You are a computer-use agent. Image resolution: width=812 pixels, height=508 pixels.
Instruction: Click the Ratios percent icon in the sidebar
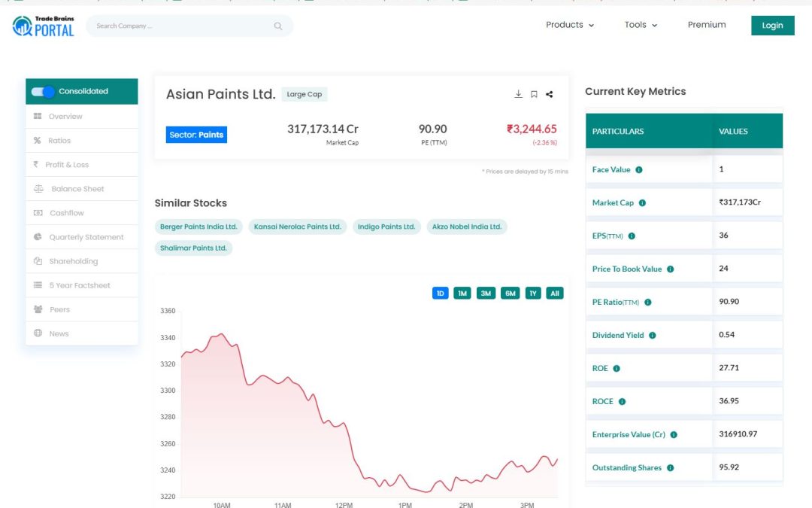(38, 141)
